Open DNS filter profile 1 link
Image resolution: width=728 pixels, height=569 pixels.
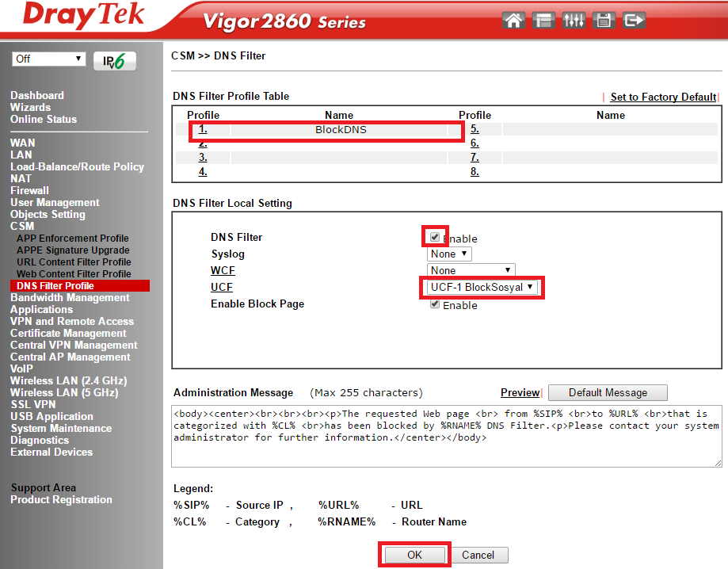coord(203,128)
